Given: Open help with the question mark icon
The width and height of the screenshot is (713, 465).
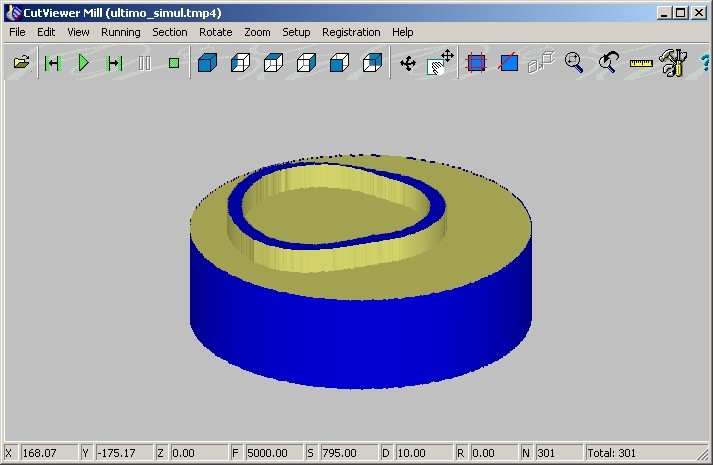Looking at the screenshot, I should point(704,63).
